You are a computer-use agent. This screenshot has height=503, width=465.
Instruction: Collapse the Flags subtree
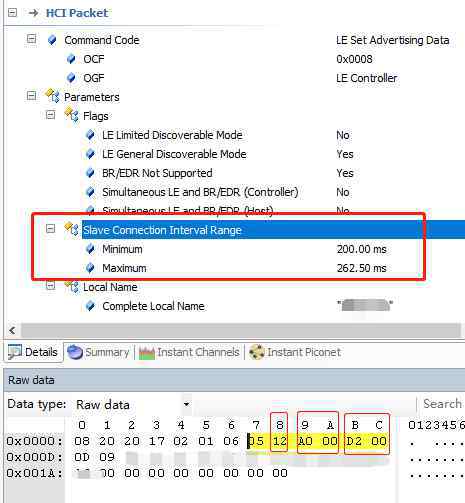(50, 115)
